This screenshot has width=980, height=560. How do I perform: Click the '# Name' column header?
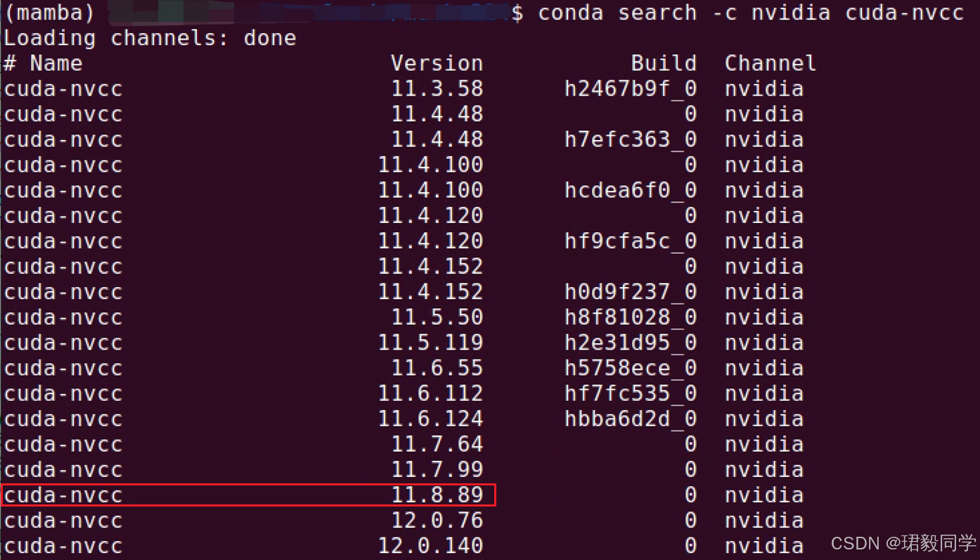click(x=42, y=63)
